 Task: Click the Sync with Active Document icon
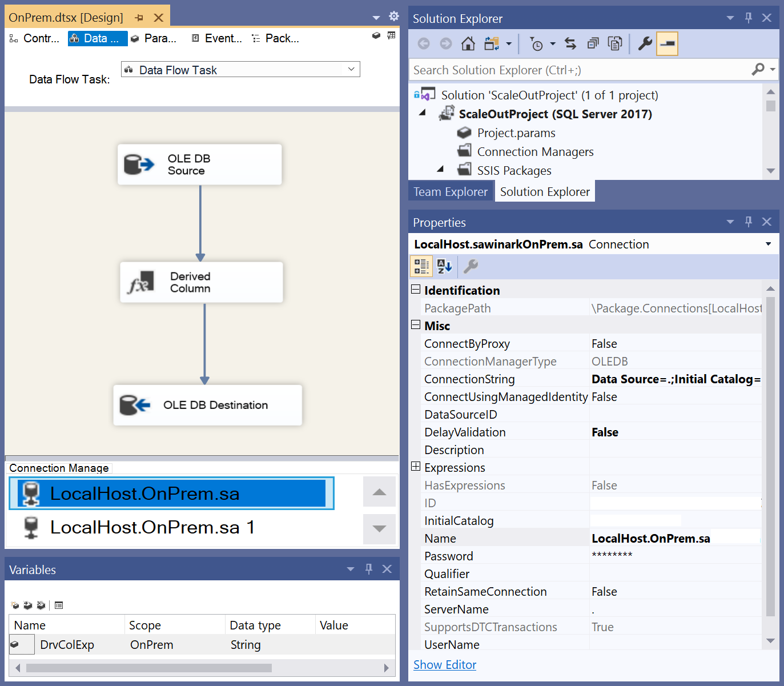coord(570,43)
